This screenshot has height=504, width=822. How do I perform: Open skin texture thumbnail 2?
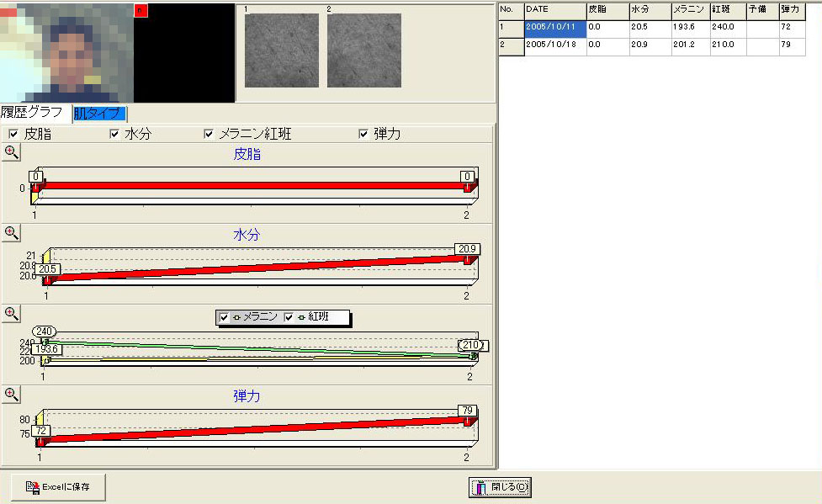coord(363,50)
